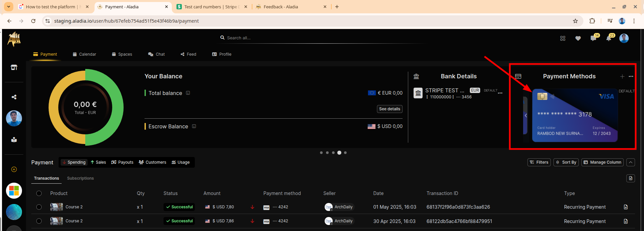
Task: Open chat messages icon with 14 badge
Action: click(x=593, y=38)
